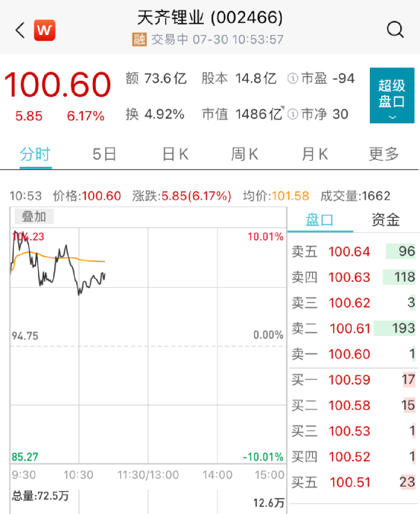Switch to the 资金 tab
Image resolution: width=420 pixels, height=514 pixels.
point(386,219)
